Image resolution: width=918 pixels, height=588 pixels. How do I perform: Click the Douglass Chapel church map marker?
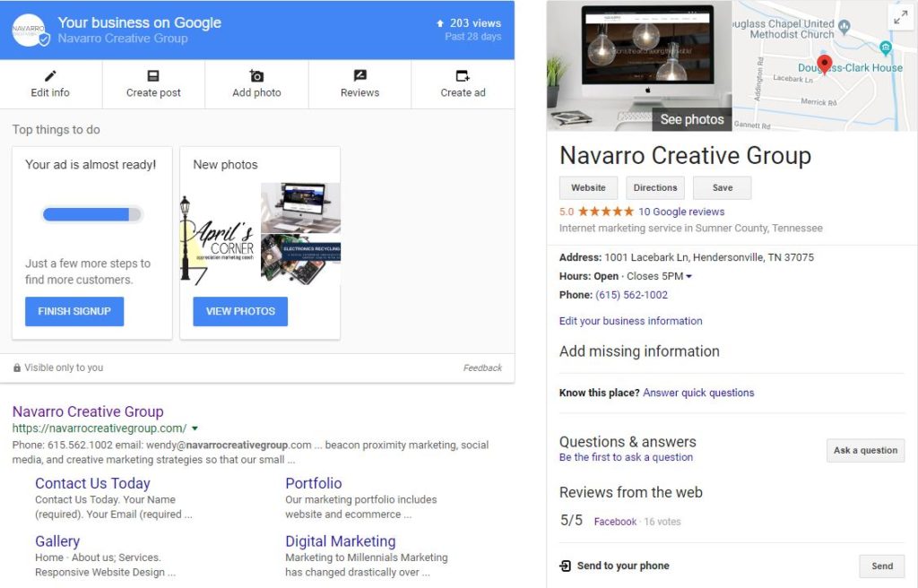pos(844,26)
